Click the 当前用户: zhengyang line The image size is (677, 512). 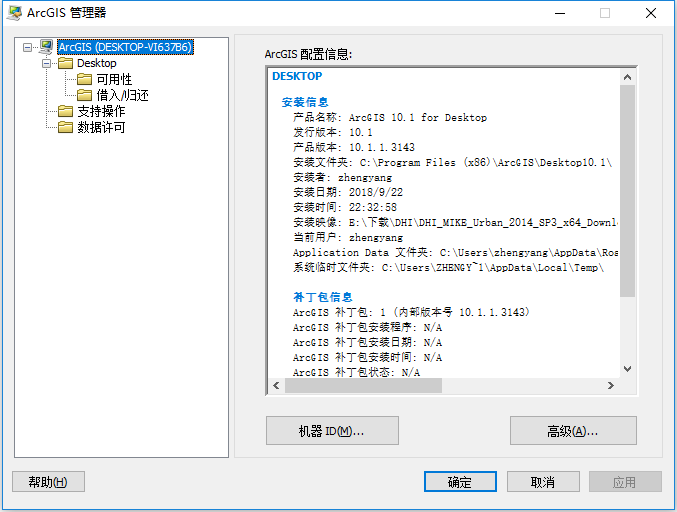pyautogui.click(x=348, y=237)
